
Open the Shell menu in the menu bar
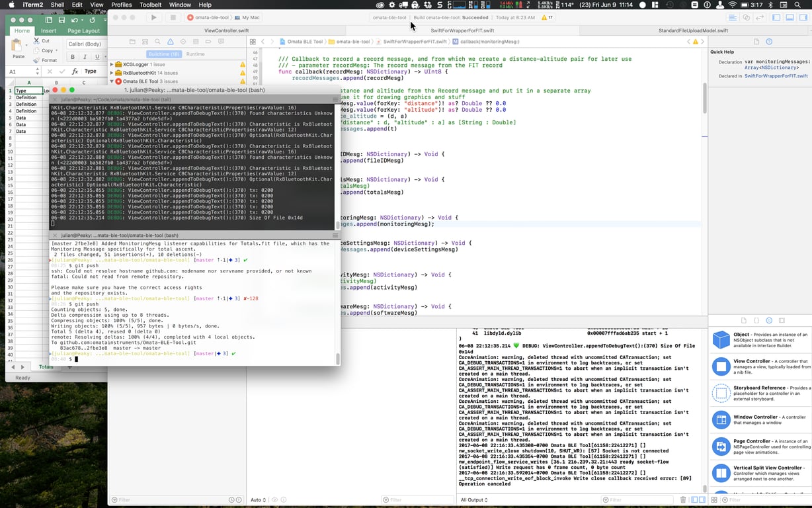point(58,5)
